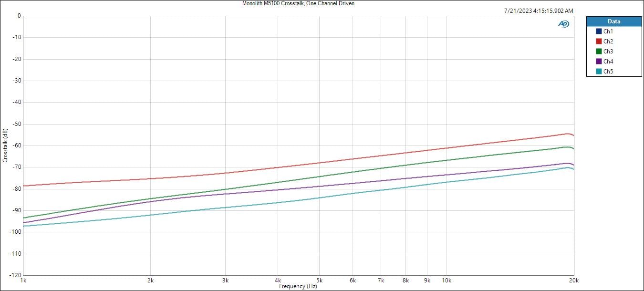Click the Ch2 red color swatch
The width and height of the screenshot is (644, 291).
coord(599,42)
